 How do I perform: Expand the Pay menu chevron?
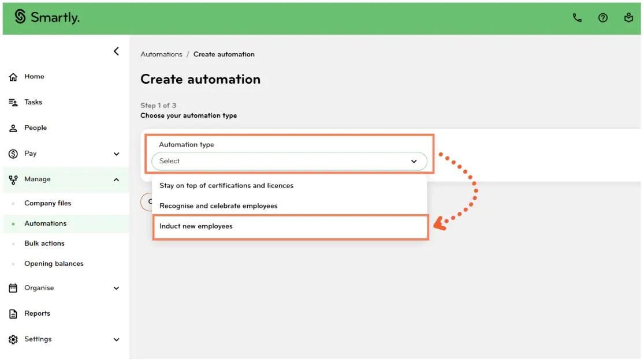tap(116, 154)
